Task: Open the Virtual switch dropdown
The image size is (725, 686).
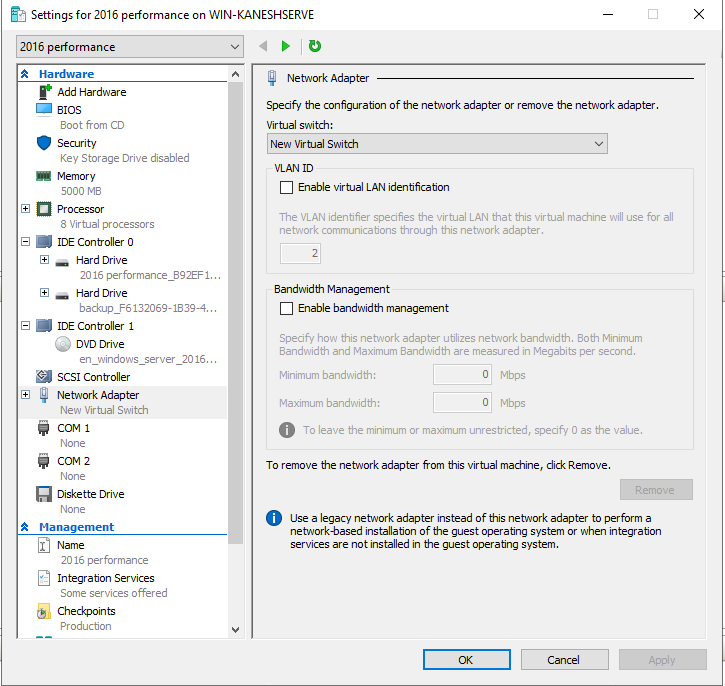Action: 436,144
